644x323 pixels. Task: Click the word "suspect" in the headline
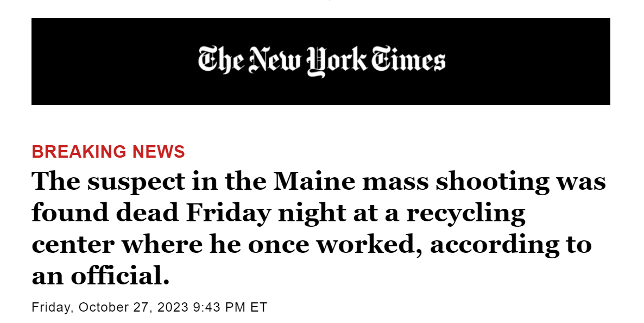[136, 182]
